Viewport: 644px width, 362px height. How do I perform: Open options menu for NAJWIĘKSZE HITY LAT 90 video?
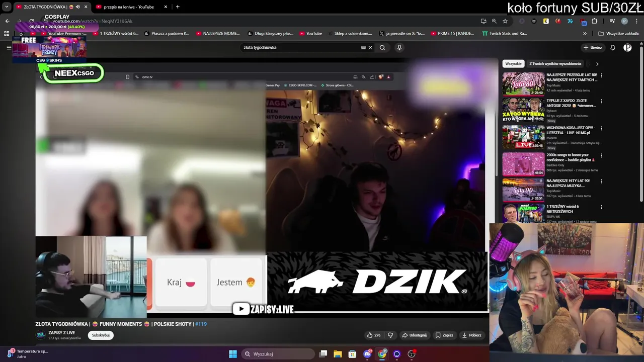[x=601, y=182]
